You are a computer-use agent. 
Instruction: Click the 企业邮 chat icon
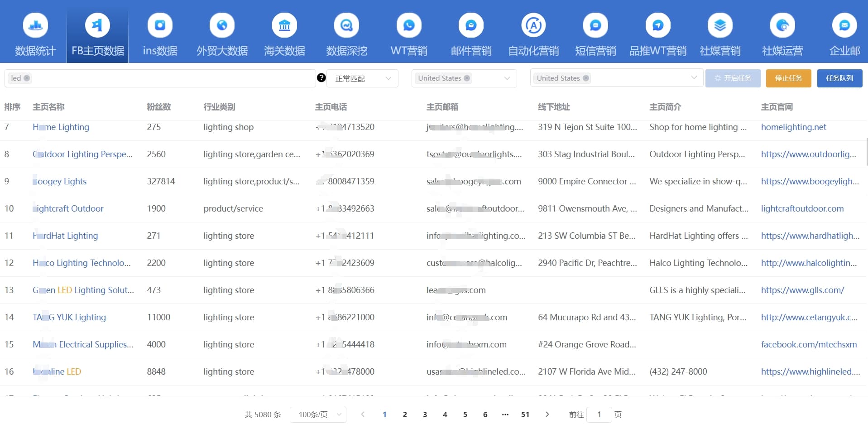click(844, 25)
